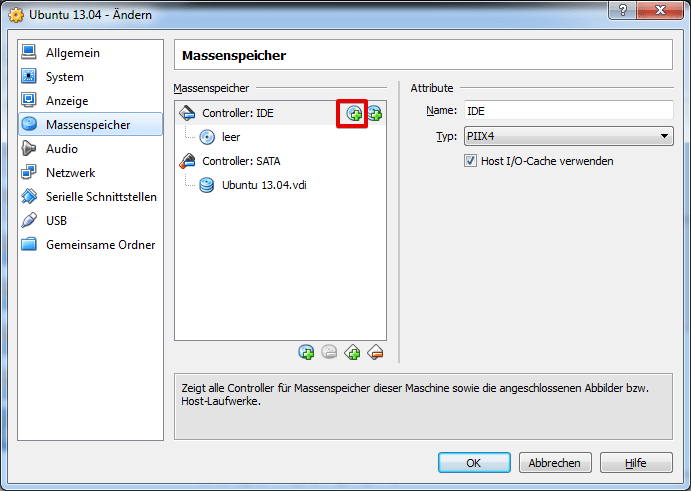Click add hard disk icon on IDE controller

(375, 114)
